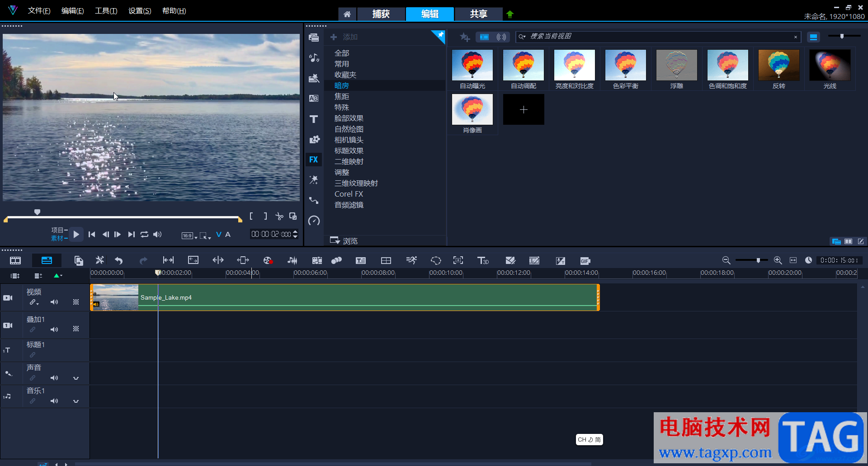Open the add/remove track dropdown in timeline header

click(38, 276)
